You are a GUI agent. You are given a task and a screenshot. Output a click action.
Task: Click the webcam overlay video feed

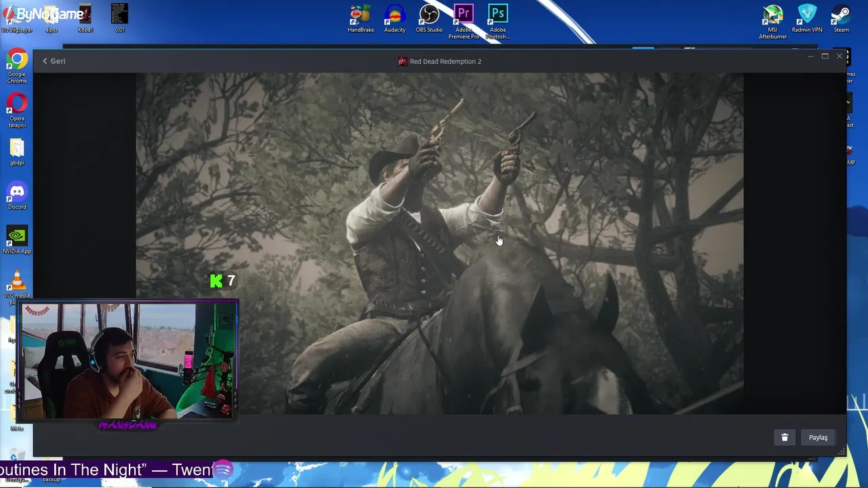pyautogui.click(x=127, y=360)
